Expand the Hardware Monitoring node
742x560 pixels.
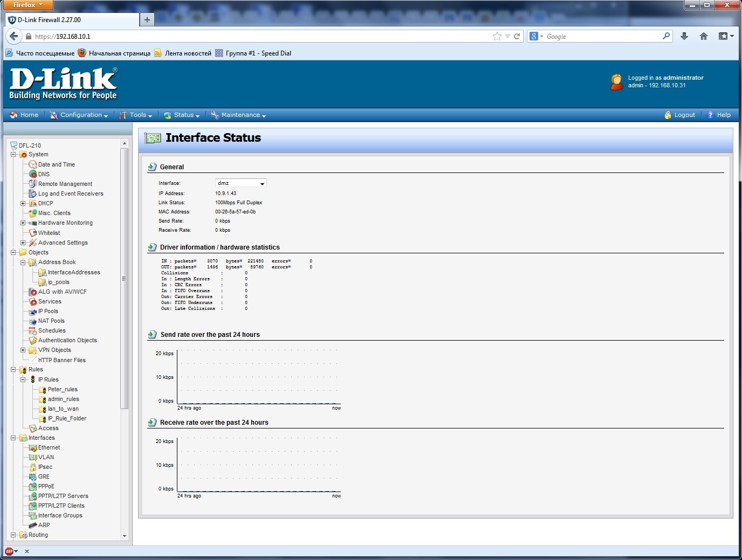tap(23, 223)
